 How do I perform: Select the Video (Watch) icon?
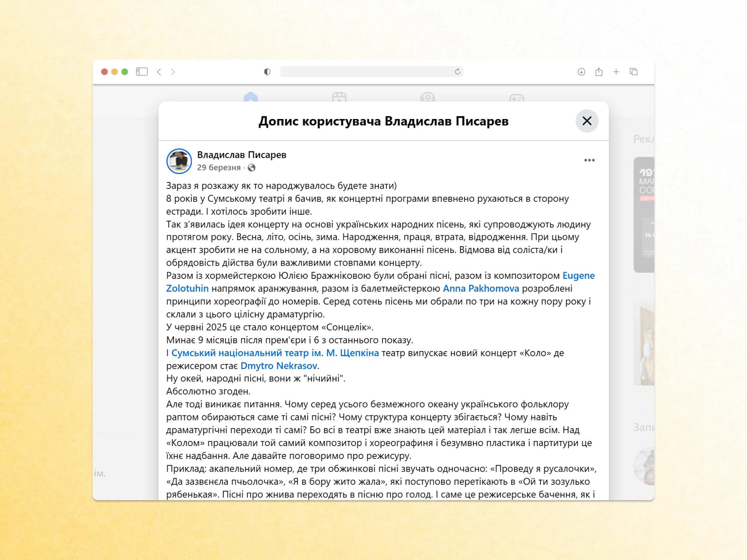tap(339, 98)
